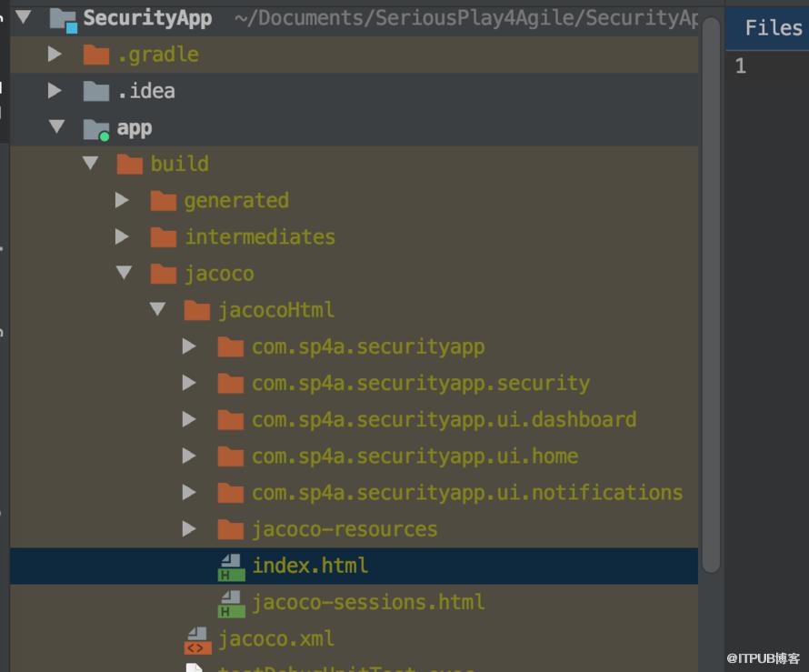809x672 pixels.
Task: Collapse the jacocoHtml folder arrow
Action: pos(157,309)
